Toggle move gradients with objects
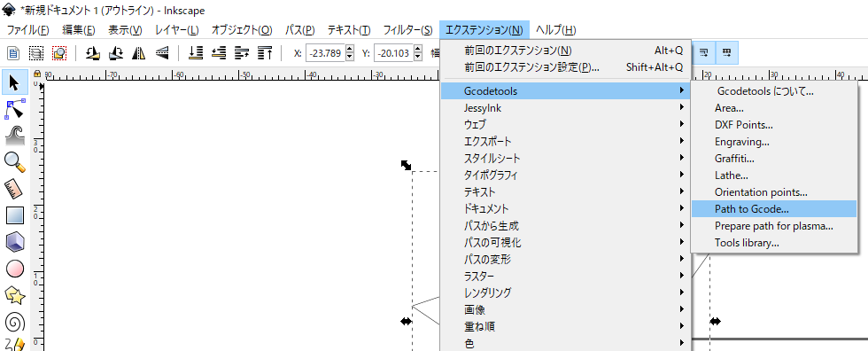Viewport: 868px width, 351px height. tap(704, 53)
